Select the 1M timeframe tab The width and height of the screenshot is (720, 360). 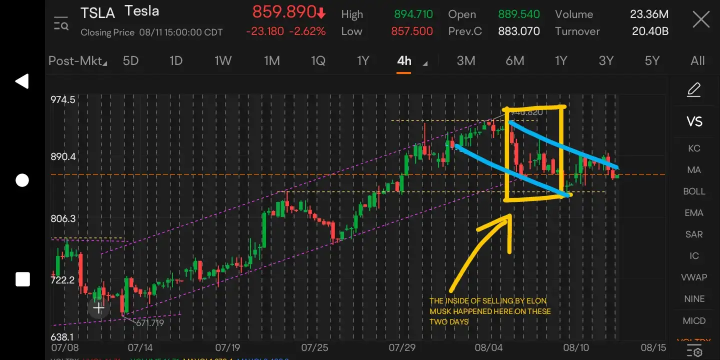271,61
